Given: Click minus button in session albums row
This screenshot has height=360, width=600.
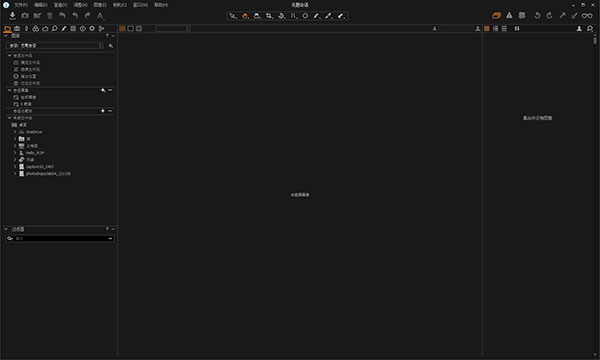Looking at the screenshot, I should [110, 90].
